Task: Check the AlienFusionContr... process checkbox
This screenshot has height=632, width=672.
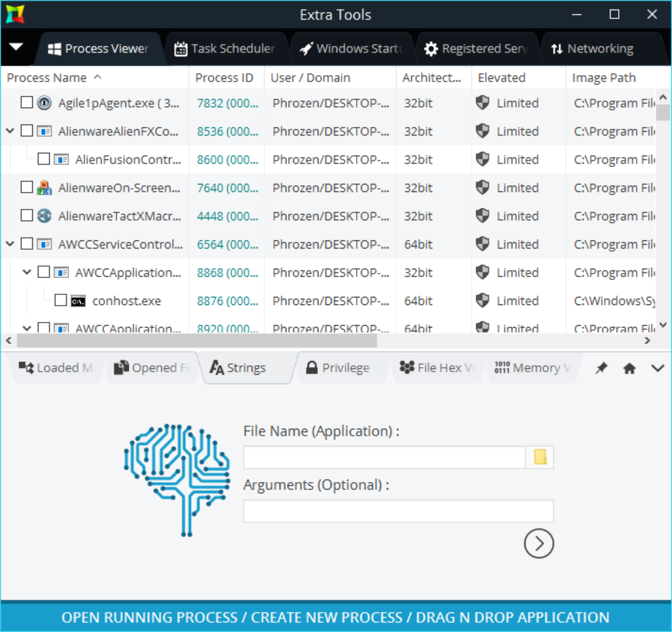Action: (44, 159)
